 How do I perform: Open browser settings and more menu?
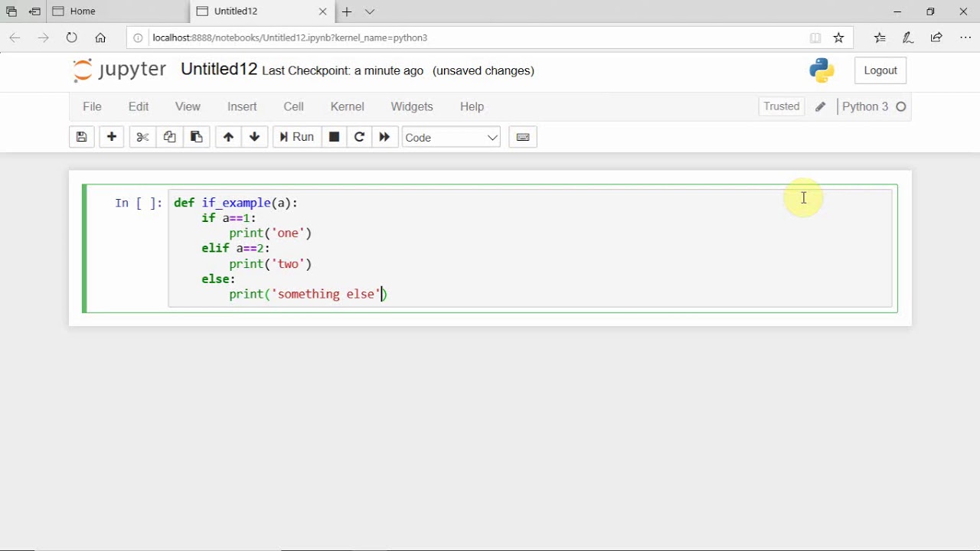pyautogui.click(x=965, y=37)
